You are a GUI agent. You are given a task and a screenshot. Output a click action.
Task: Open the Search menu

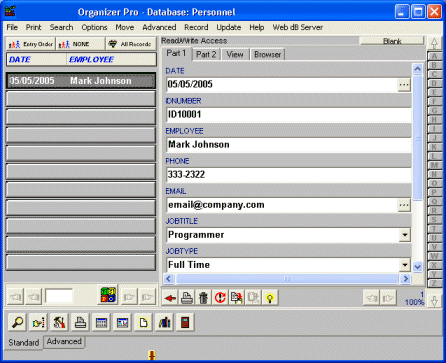point(61,27)
